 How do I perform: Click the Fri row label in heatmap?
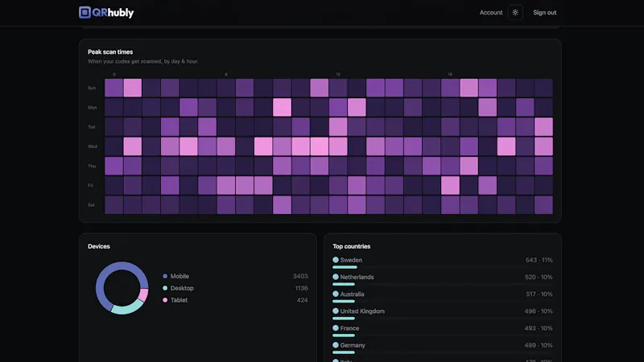pos(90,186)
